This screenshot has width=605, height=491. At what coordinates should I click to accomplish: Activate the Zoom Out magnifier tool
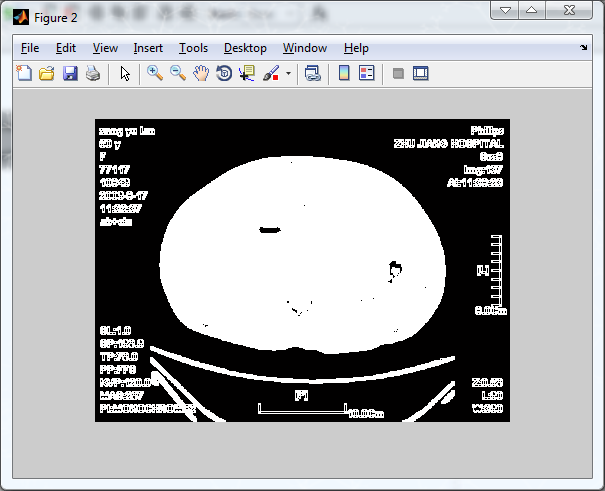tap(178, 73)
